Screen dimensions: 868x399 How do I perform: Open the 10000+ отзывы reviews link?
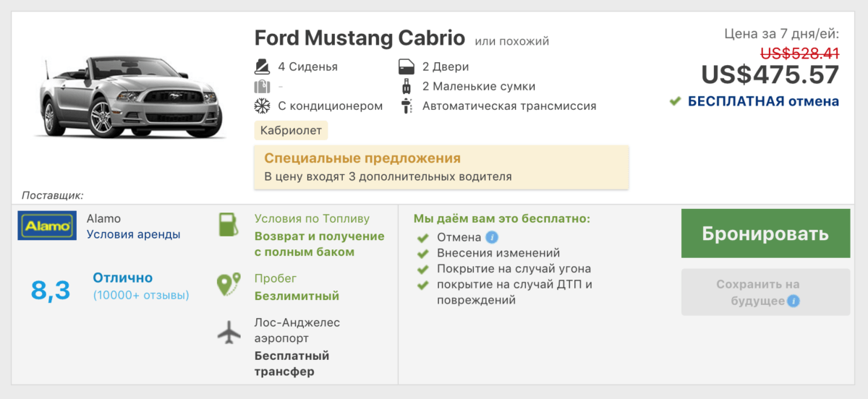141,295
